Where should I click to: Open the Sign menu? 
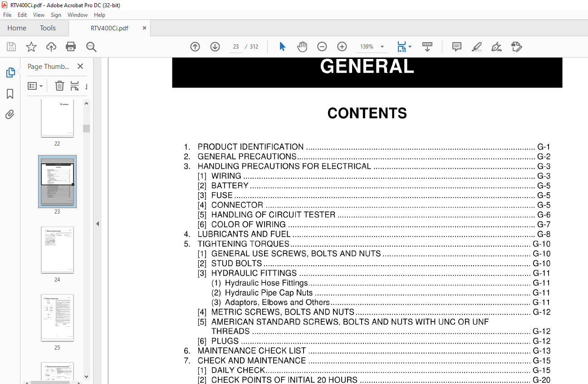pyautogui.click(x=56, y=15)
